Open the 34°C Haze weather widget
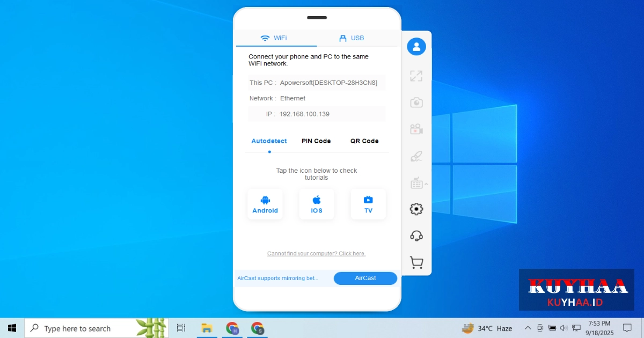This screenshot has width=644, height=338. click(x=487, y=328)
